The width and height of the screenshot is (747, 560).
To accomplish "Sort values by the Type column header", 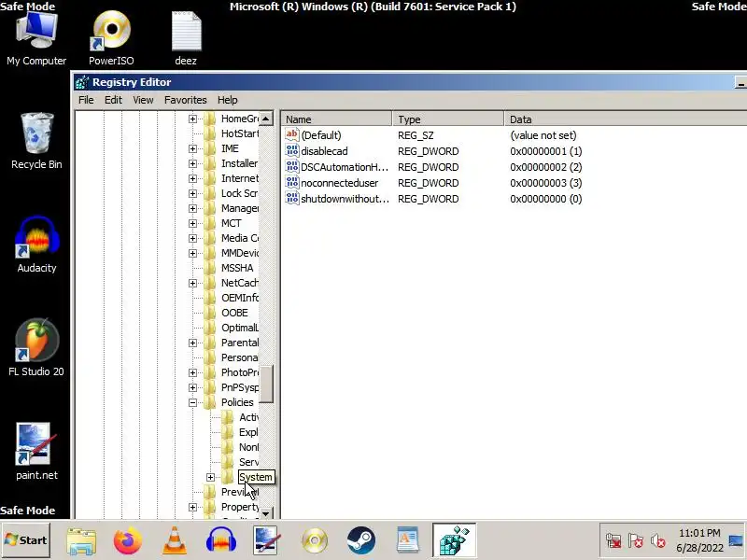I will [448, 119].
